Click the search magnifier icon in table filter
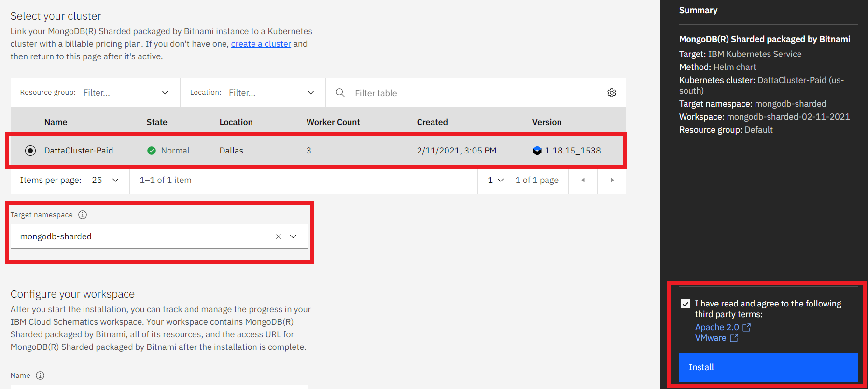 tap(340, 93)
